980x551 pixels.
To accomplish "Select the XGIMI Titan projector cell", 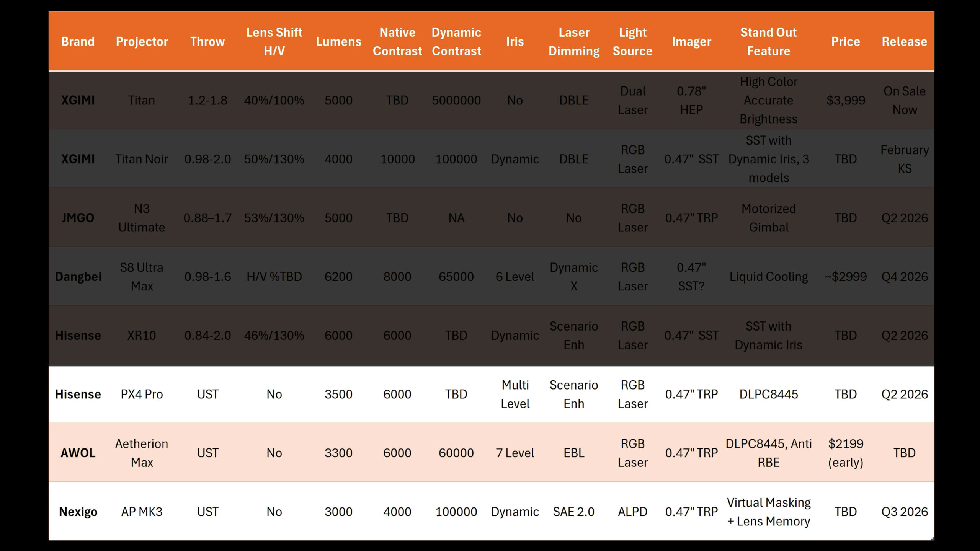I will [x=141, y=100].
